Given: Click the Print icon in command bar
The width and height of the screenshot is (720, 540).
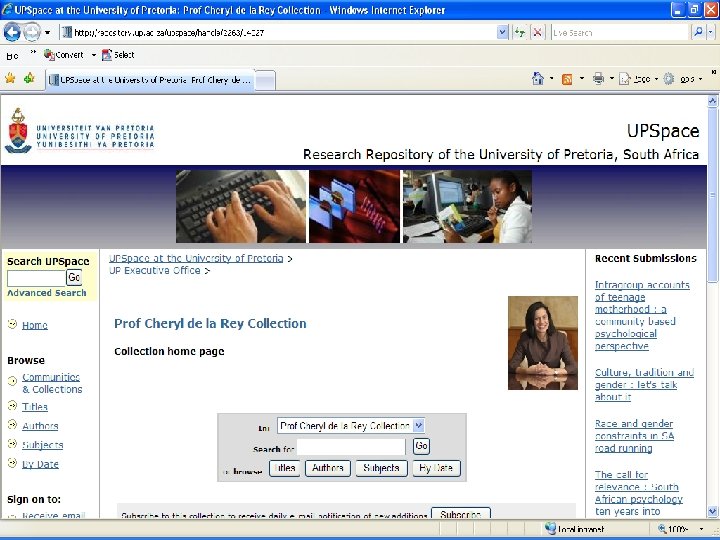Looking at the screenshot, I should pos(598,79).
